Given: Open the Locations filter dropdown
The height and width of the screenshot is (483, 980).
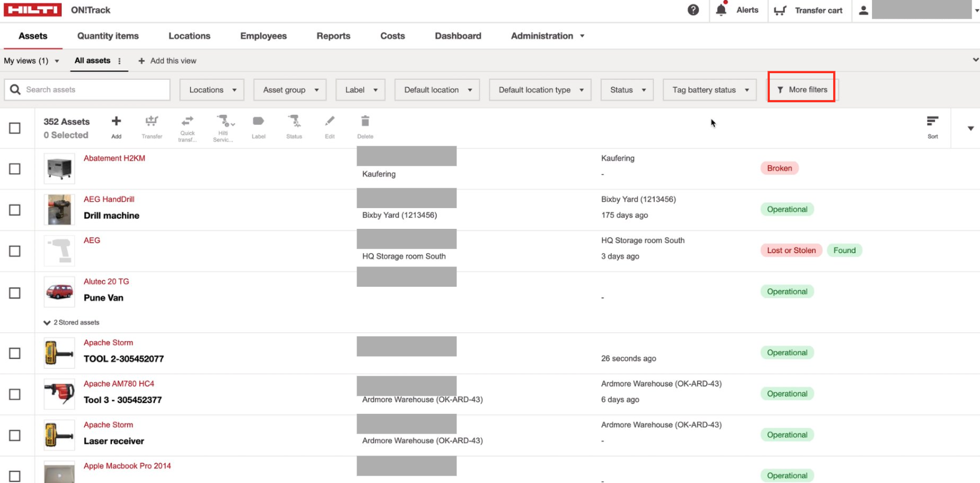Looking at the screenshot, I should [x=212, y=90].
